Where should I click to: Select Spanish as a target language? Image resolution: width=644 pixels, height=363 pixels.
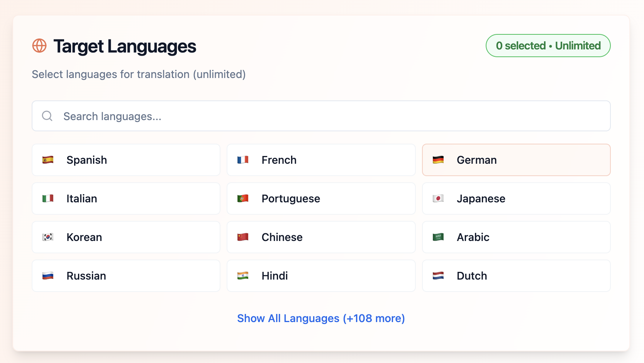tap(126, 160)
